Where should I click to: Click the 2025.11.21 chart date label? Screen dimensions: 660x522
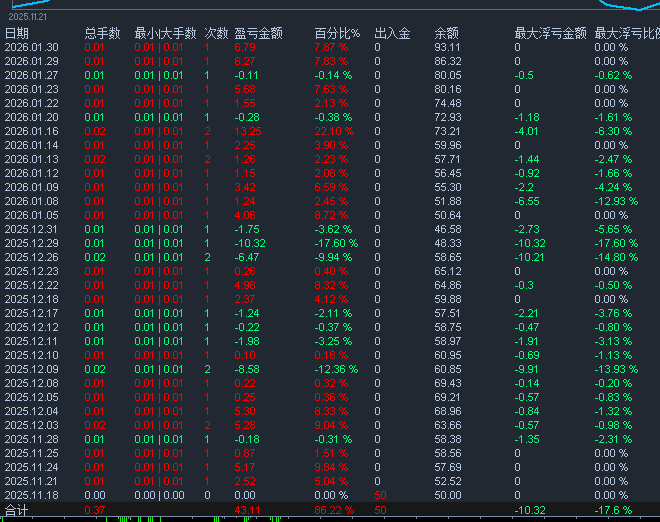pyautogui.click(x=29, y=18)
